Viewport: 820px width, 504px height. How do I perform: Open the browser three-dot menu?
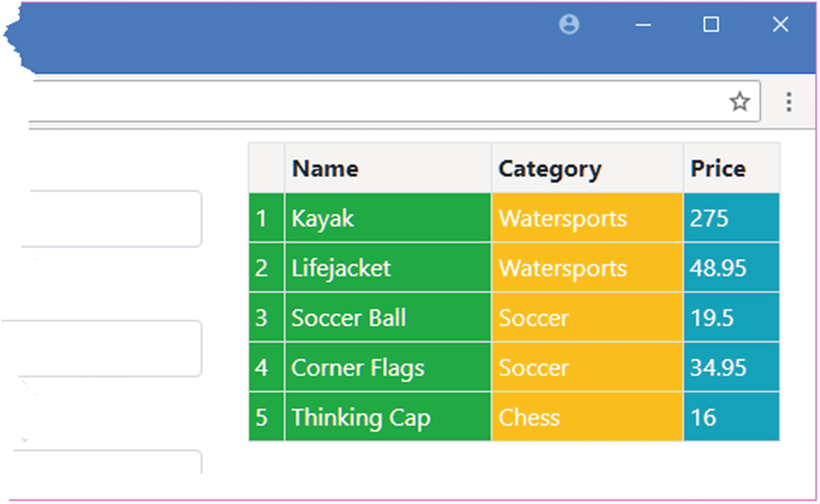click(789, 102)
